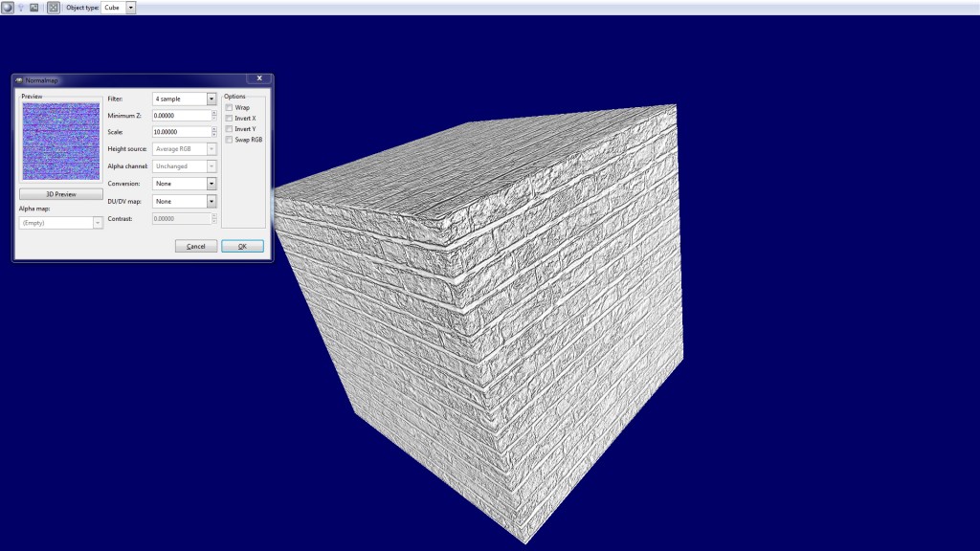This screenshot has width=980, height=551.
Task: Click into the Scale value field
Action: tap(182, 132)
